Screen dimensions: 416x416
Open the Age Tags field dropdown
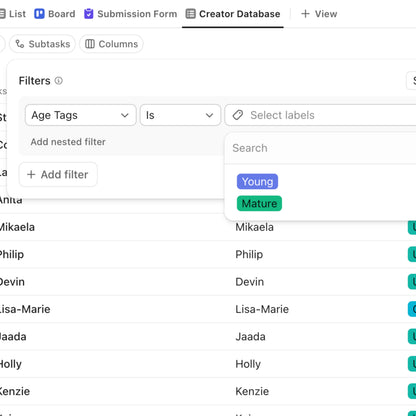[x=80, y=115]
